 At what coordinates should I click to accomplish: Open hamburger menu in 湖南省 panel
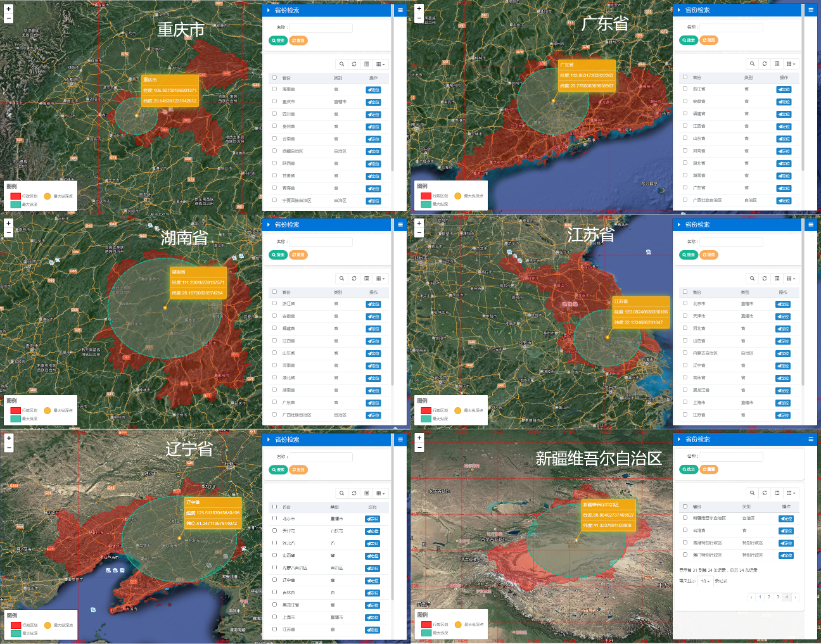click(400, 224)
